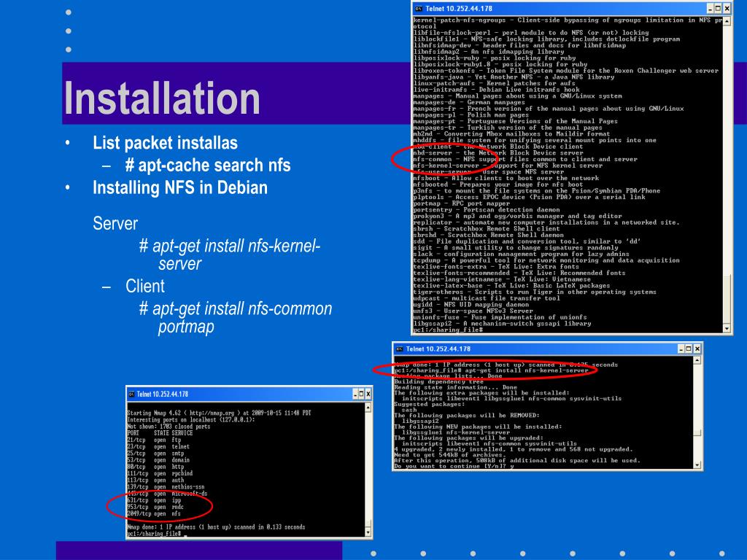Click the '111/tcp open rpcbind' row

coord(160,474)
